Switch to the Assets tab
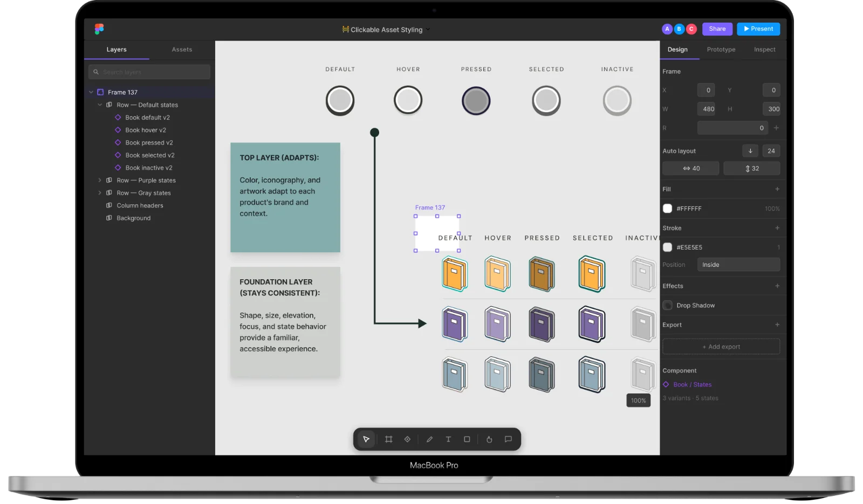 [182, 50]
